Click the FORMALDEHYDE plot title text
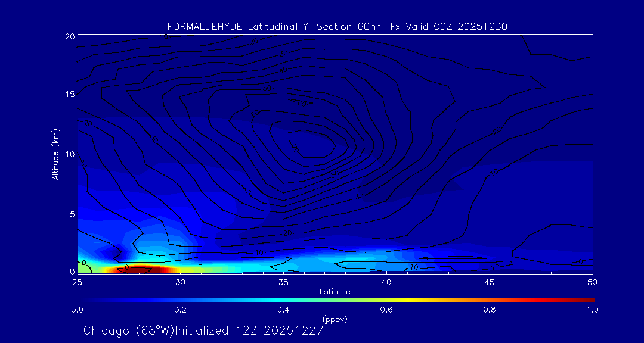 (337, 26)
